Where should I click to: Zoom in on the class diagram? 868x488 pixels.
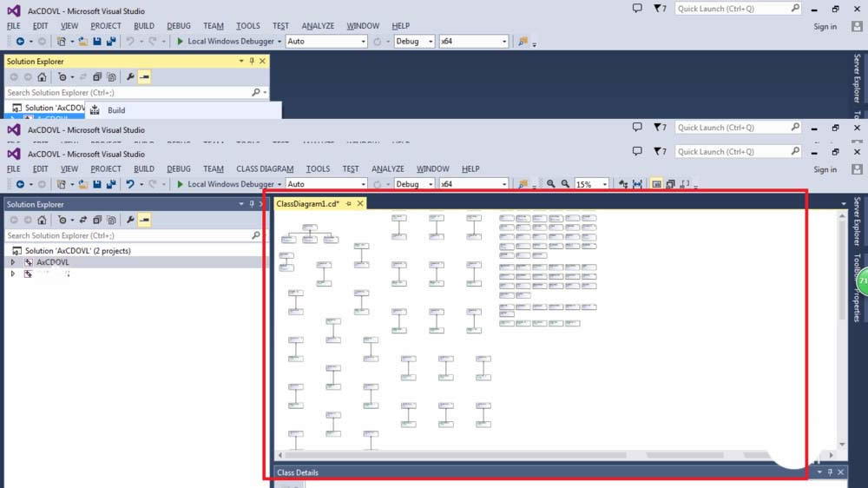pos(551,184)
